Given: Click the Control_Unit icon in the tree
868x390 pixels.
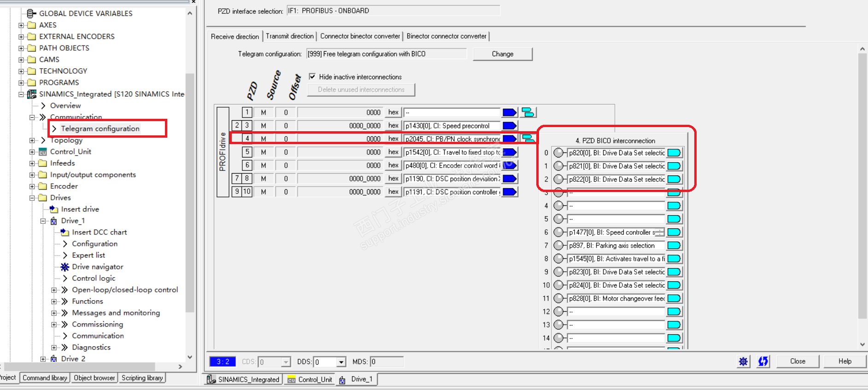Looking at the screenshot, I should click(x=43, y=152).
